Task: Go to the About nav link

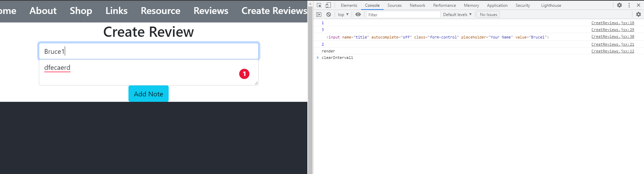Action: (x=43, y=11)
